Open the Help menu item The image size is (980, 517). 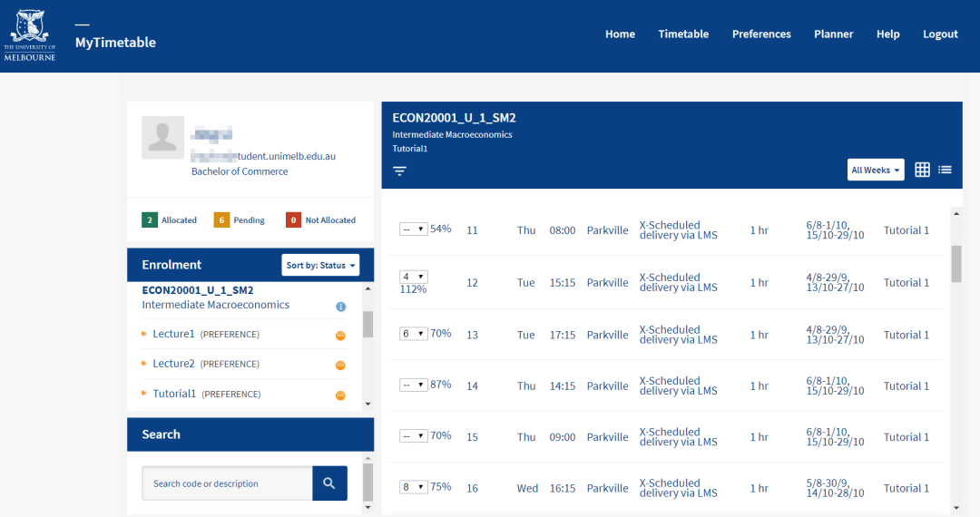point(887,34)
